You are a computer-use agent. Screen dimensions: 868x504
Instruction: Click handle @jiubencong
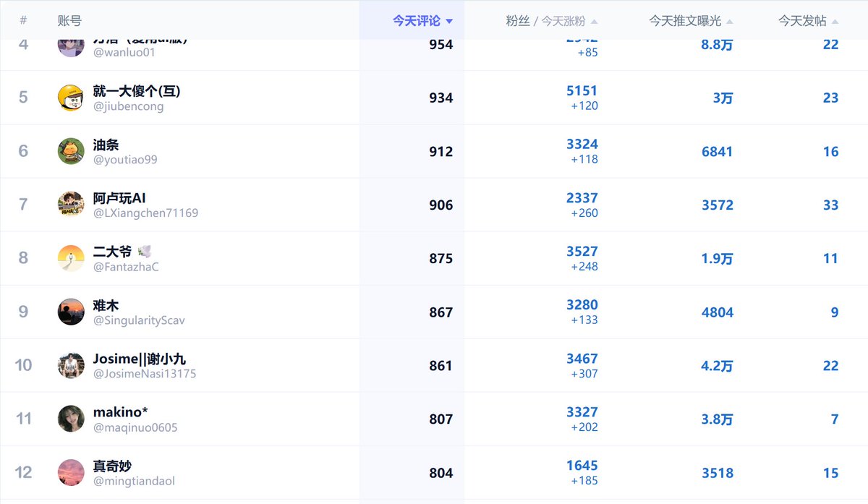point(129,106)
